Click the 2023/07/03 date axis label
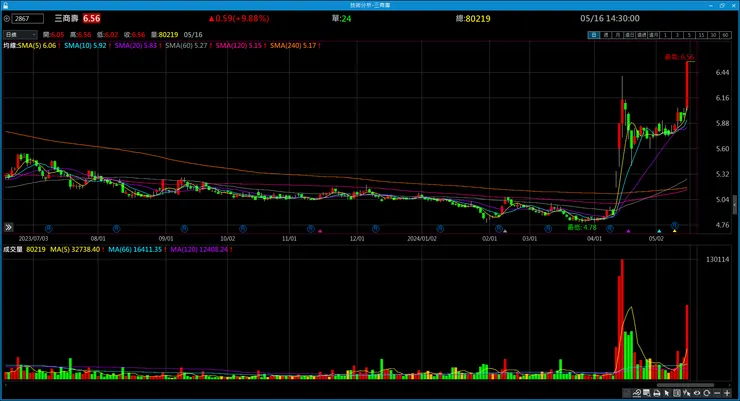 coord(33,239)
